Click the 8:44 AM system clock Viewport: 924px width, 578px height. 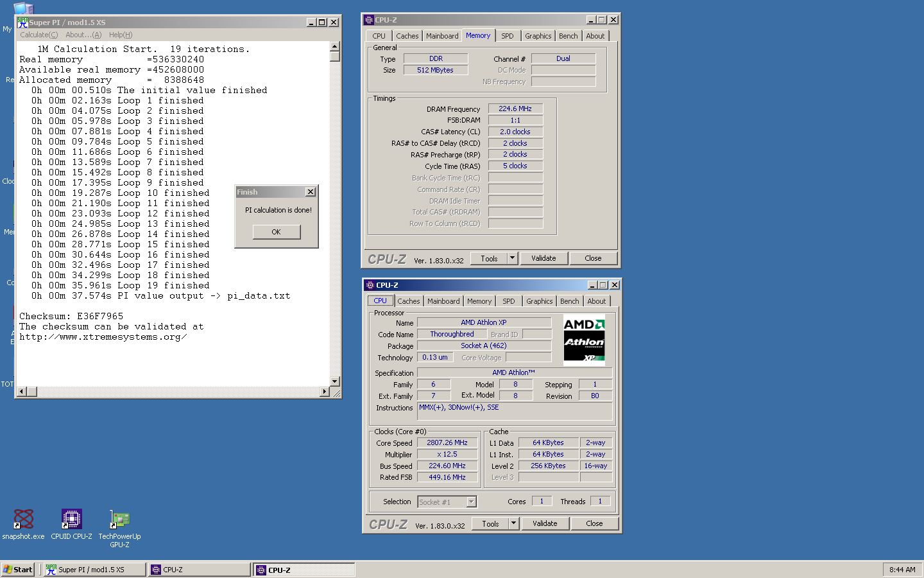(902, 570)
